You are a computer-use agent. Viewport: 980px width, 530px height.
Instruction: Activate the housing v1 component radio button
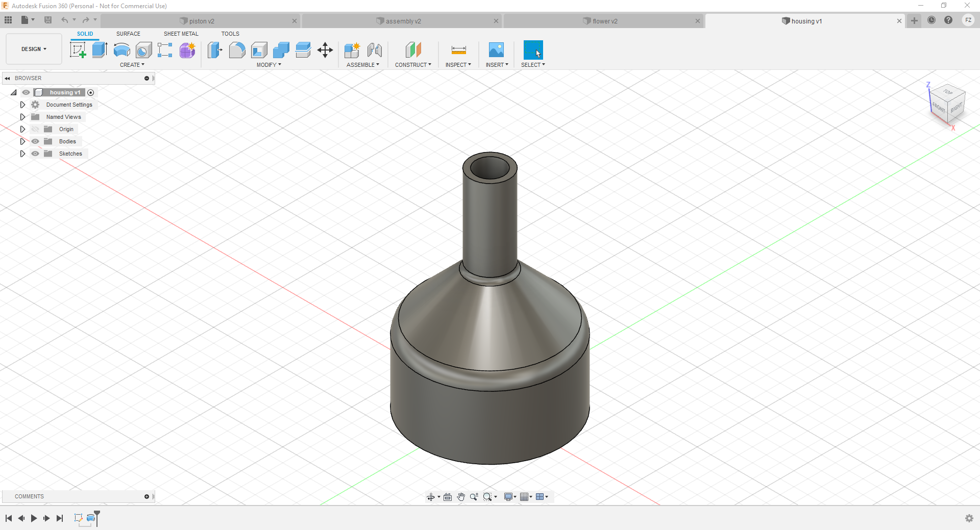(91, 92)
